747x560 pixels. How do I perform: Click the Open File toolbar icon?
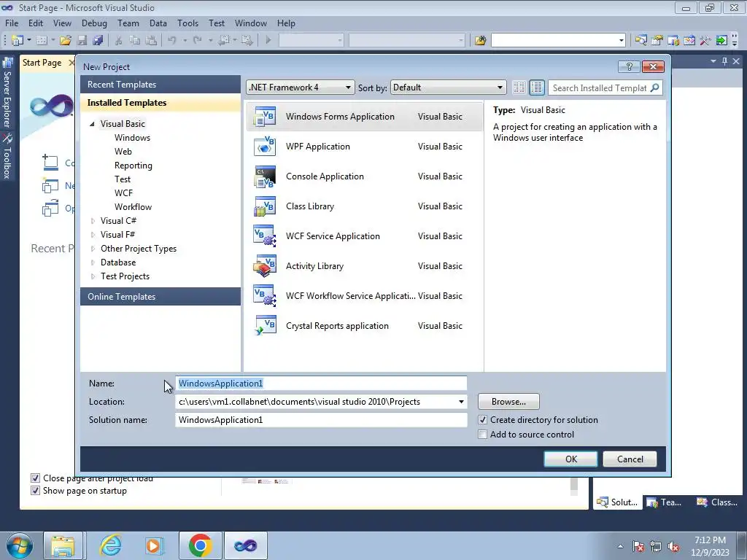pos(66,41)
